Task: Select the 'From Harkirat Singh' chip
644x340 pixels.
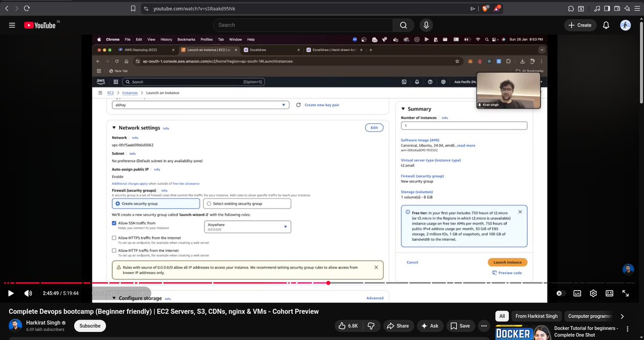Action: (537, 316)
